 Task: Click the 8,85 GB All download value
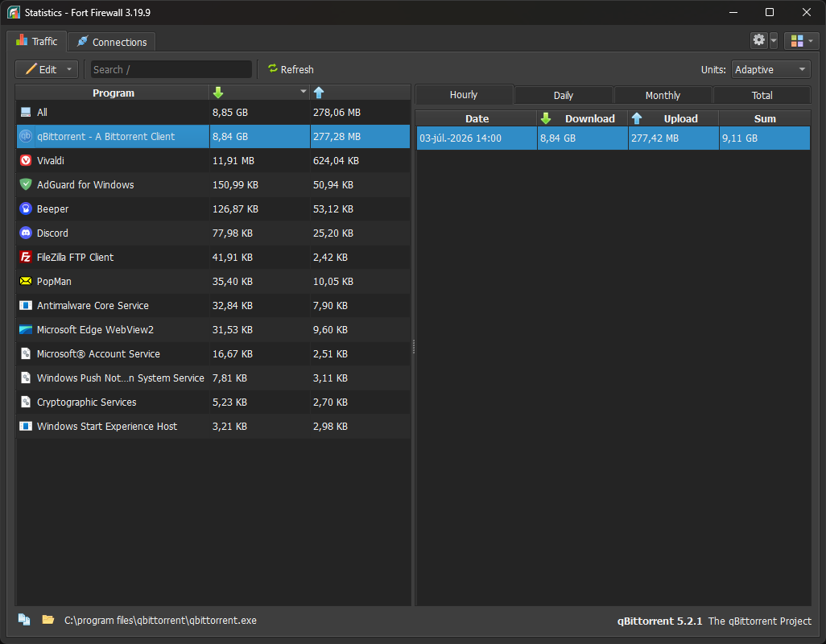pyautogui.click(x=230, y=112)
